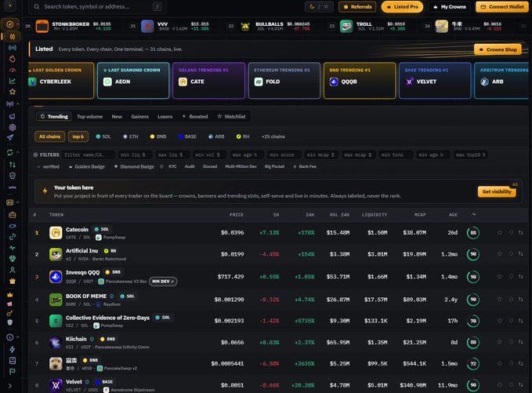Toggle the verified filter
532x393 pixels.
click(x=48, y=166)
